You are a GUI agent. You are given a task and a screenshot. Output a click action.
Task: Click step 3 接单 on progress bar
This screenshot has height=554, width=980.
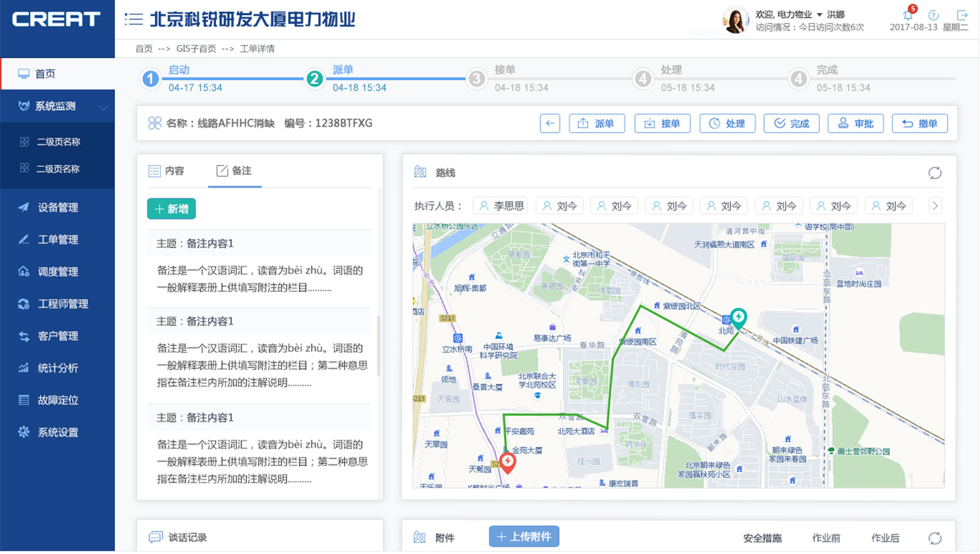pyautogui.click(x=476, y=78)
